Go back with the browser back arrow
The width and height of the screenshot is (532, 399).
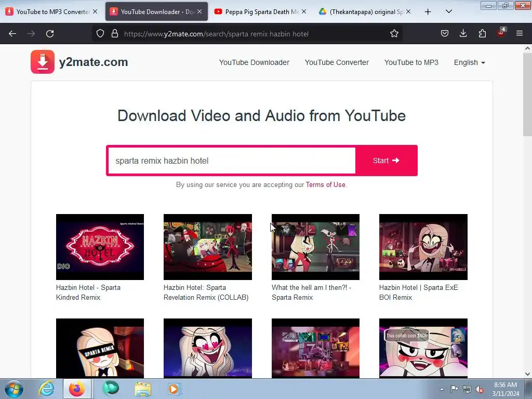click(x=12, y=34)
